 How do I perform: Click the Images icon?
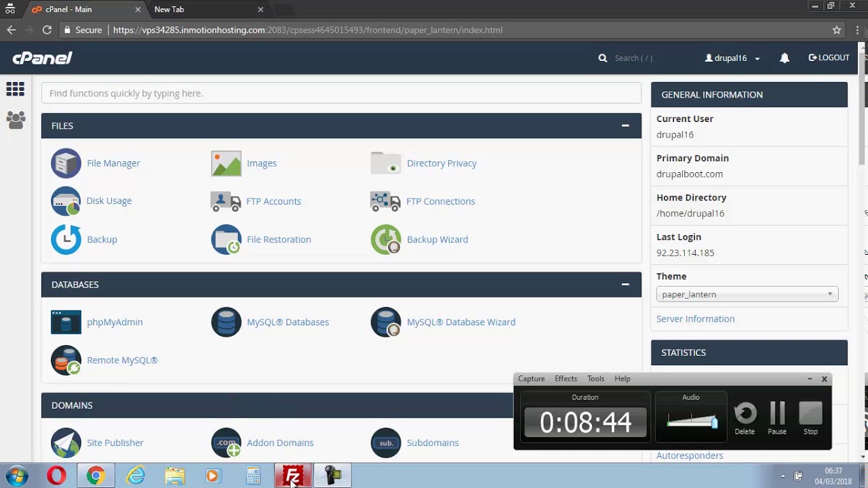coord(226,163)
